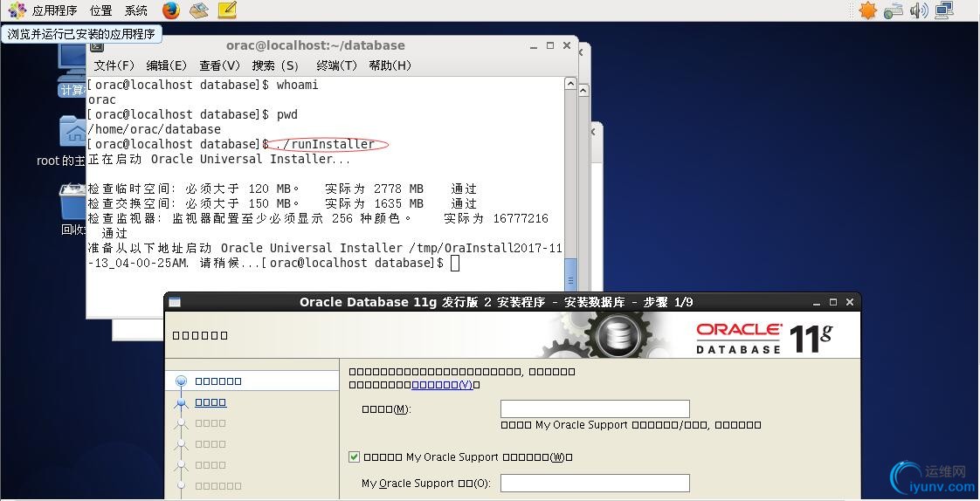Close the orac@localhost terminal window
The width and height of the screenshot is (980, 501).
(567, 45)
